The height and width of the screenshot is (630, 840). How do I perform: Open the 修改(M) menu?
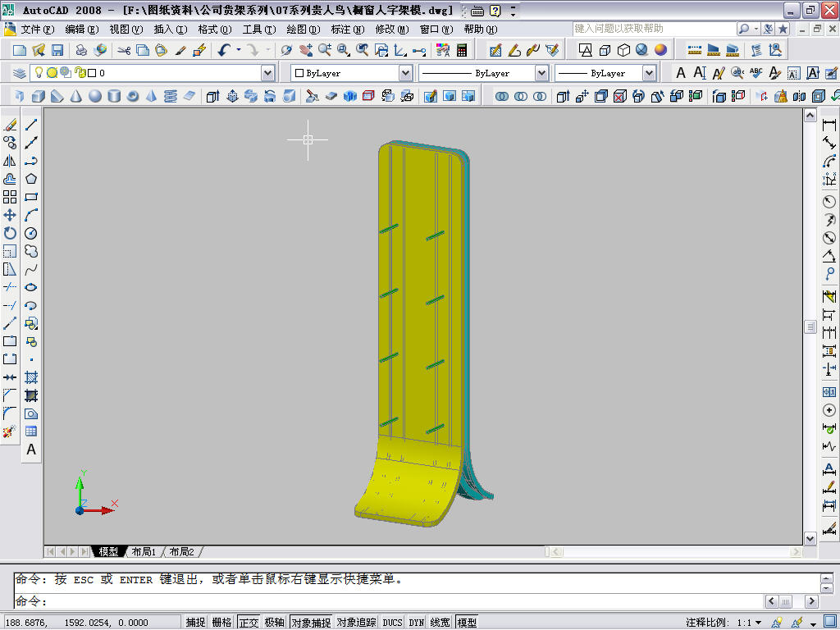click(391, 29)
